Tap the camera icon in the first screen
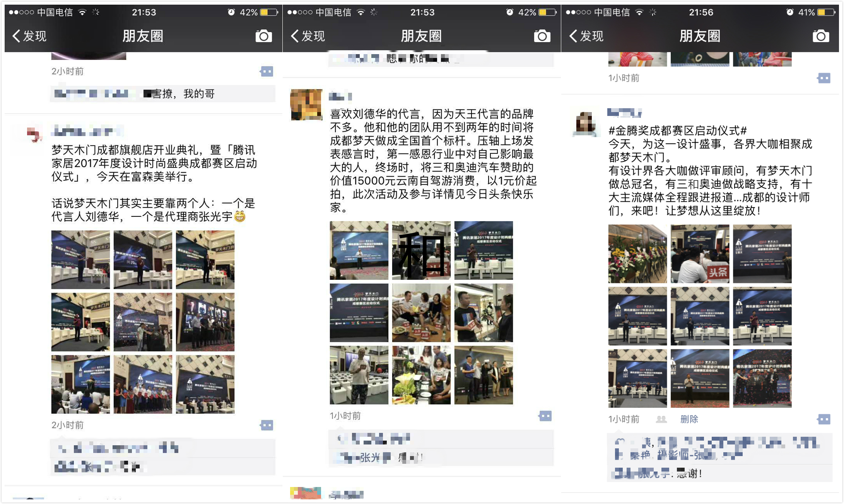This screenshot has height=504, width=844. click(263, 36)
